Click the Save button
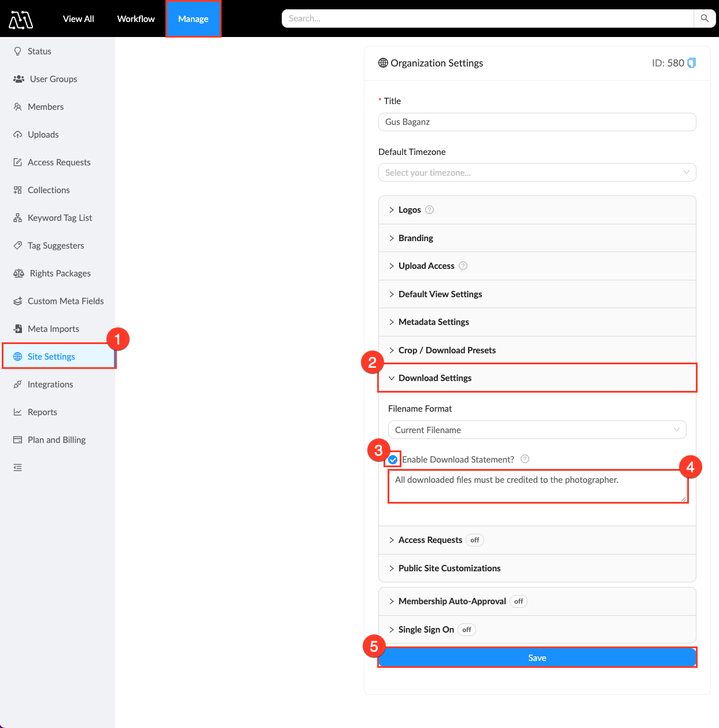This screenshot has height=728, width=719. (x=537, y=658)
